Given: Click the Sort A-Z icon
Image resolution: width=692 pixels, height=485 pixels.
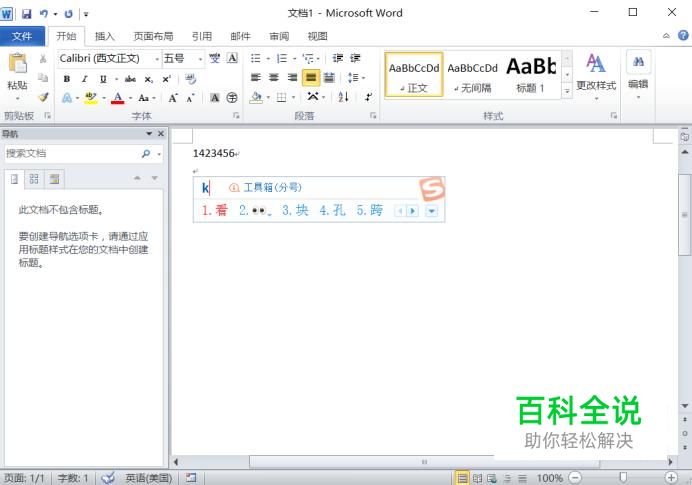Looking at the screenshot, I should (343, 97).
